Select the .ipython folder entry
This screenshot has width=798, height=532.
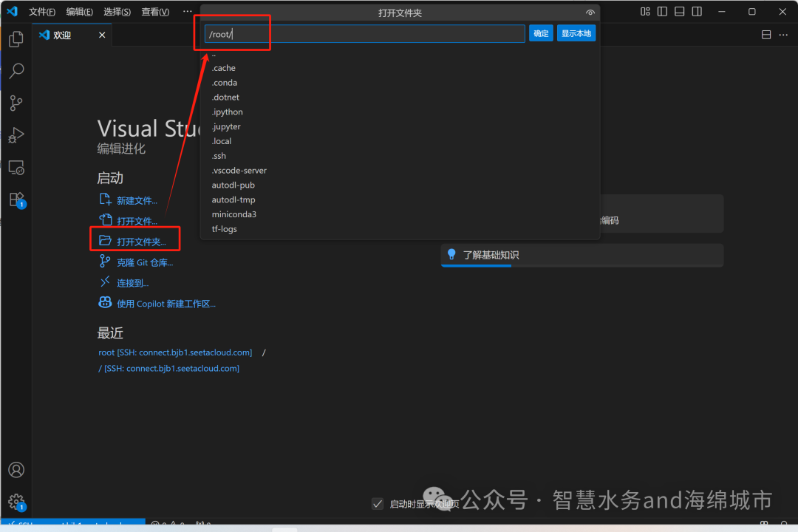coord(400,112)
